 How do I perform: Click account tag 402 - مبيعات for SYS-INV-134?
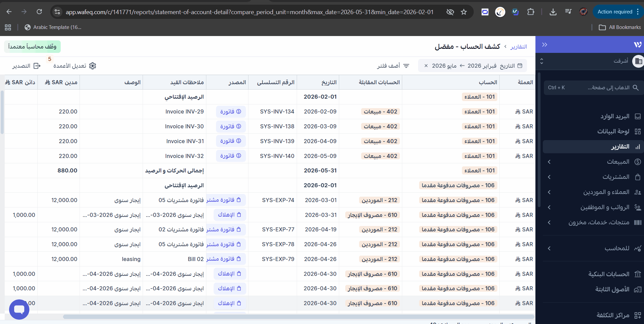380,112
